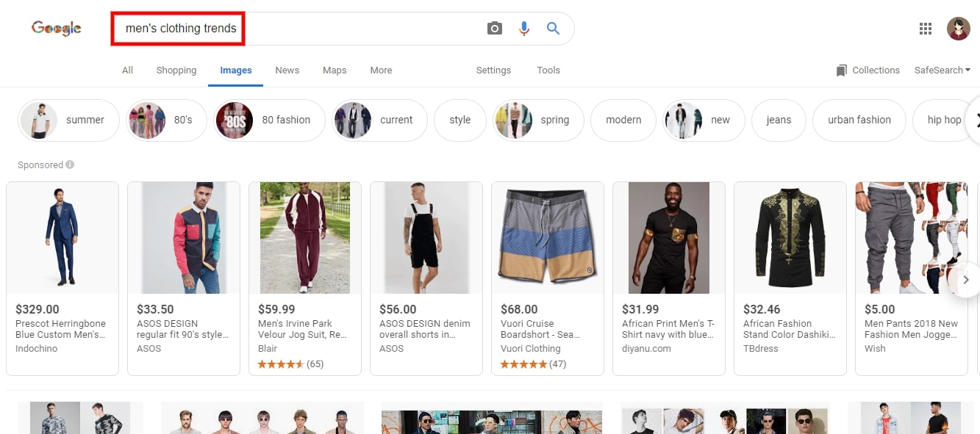Open the Google account profile avatar
This screenshot has width=980, height=434.
pyautogui.click(x=959, y=29)
